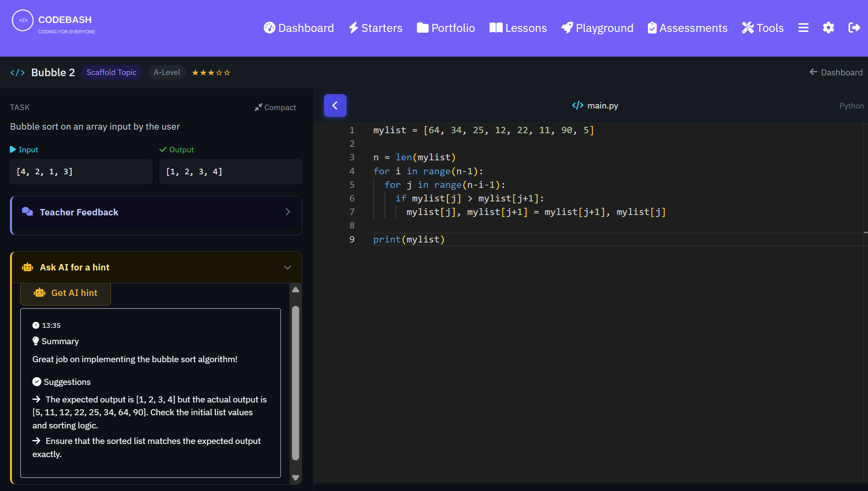Click the Get AI hint button
The width and height of the screenshot is (868, 491).
point(65,294)
